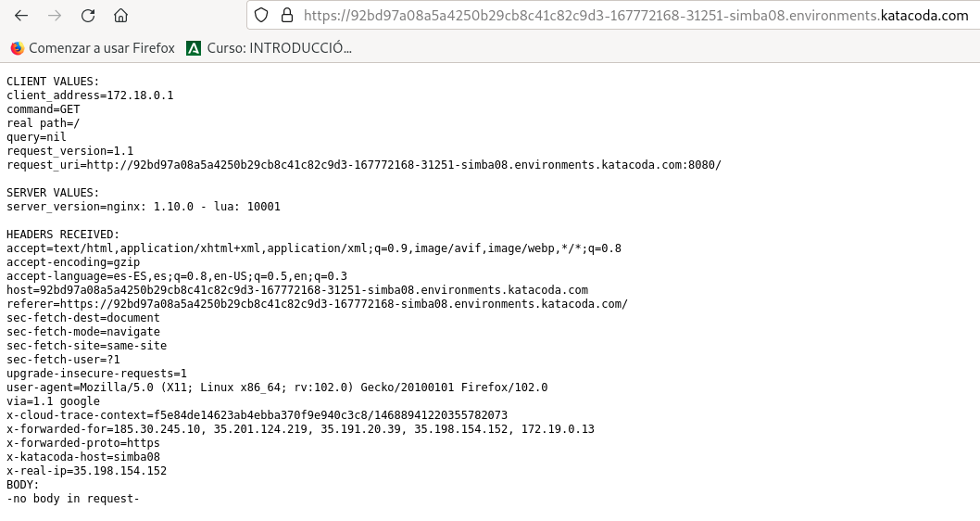The width and height of the screenshot is (980, 521).
Task: Open the Firefox home page
Action: pyautogui.click(x=120, y=16)
